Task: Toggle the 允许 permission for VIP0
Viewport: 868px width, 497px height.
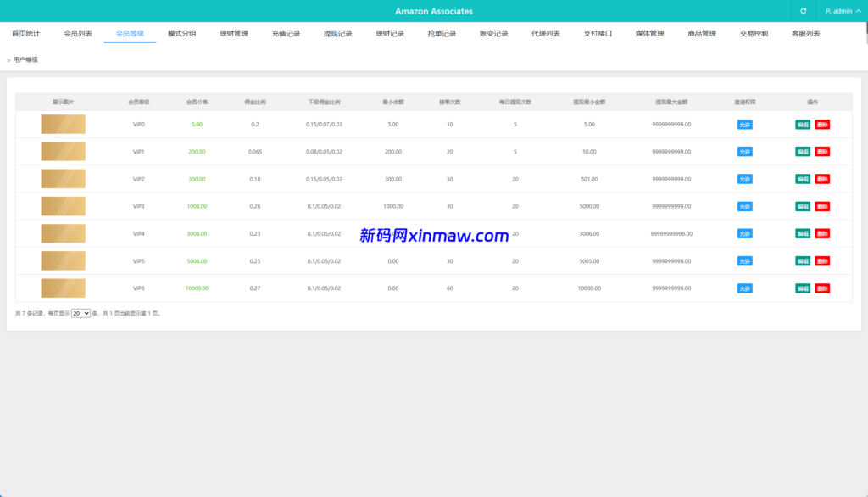Action: click(x=745, y=124)
